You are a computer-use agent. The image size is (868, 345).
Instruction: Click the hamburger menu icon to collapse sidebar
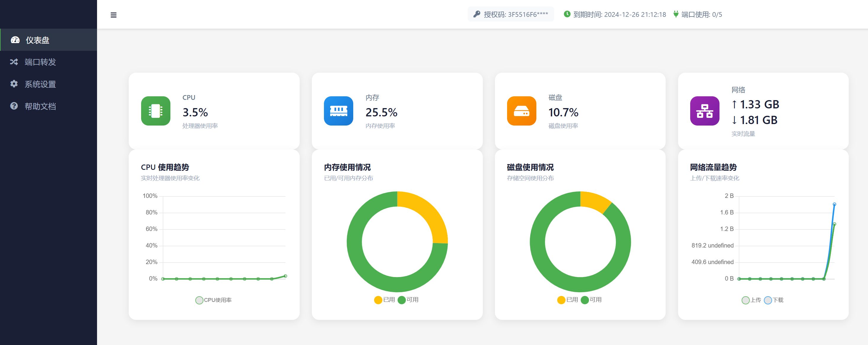pyautogui.click(x=114, y=15)
